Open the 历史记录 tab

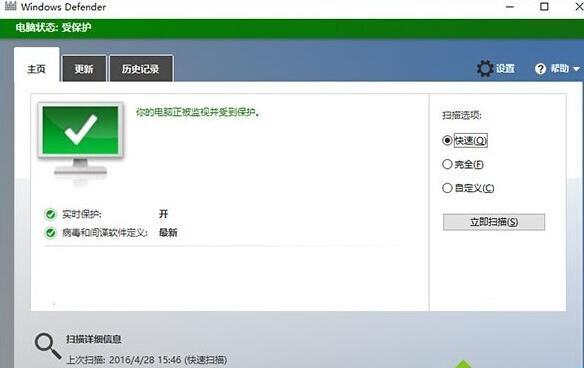coord(141,69)
